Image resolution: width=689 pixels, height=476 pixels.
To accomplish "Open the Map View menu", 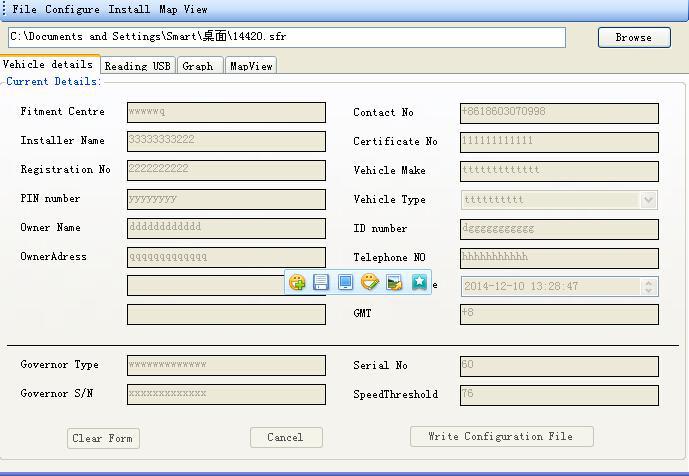I will click(183, 9).
